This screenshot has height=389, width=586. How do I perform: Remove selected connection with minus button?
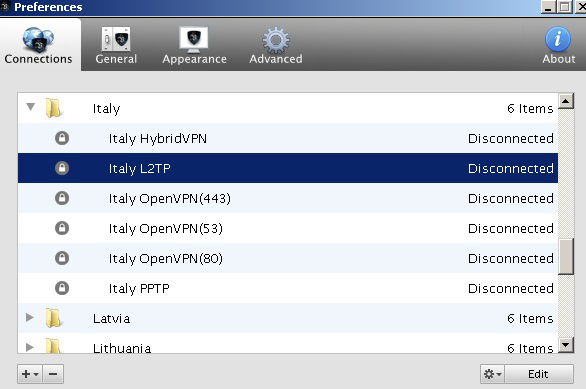click(53, 374)
